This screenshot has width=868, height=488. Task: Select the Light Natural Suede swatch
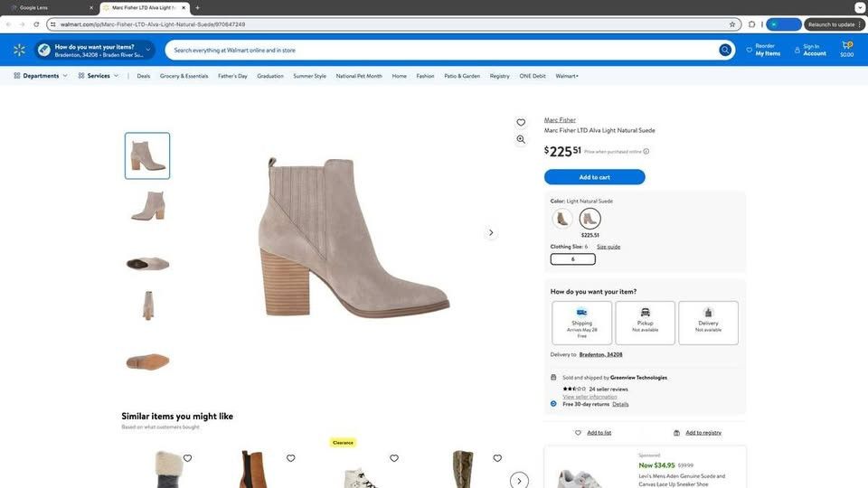pyautogui.click(x=590, y=219)
